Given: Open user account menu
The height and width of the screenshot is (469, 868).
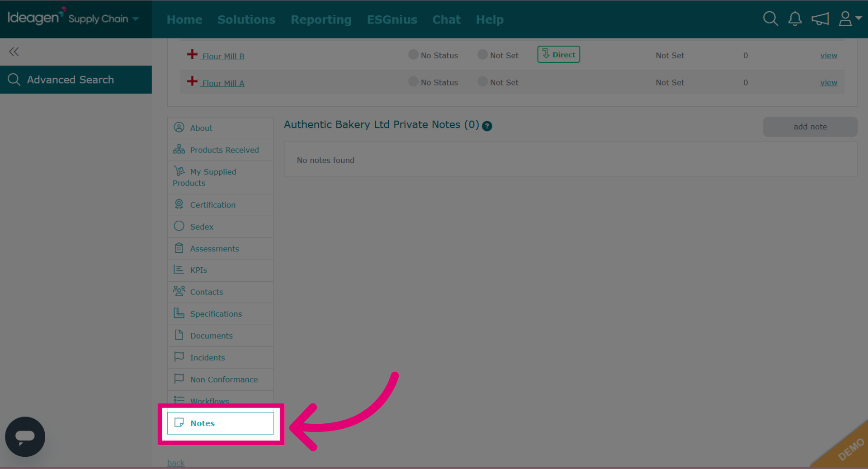Looking at the screenshot, I should 849,19.
